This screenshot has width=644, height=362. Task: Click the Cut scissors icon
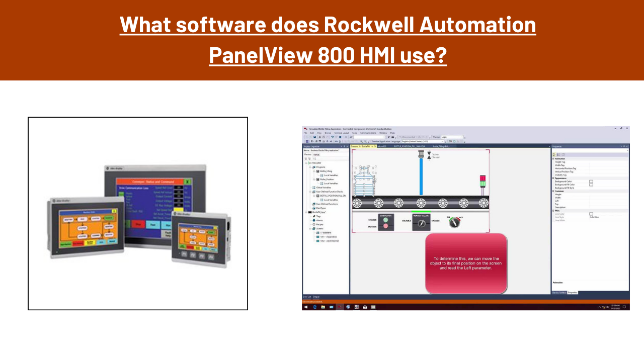click(320, 137)
